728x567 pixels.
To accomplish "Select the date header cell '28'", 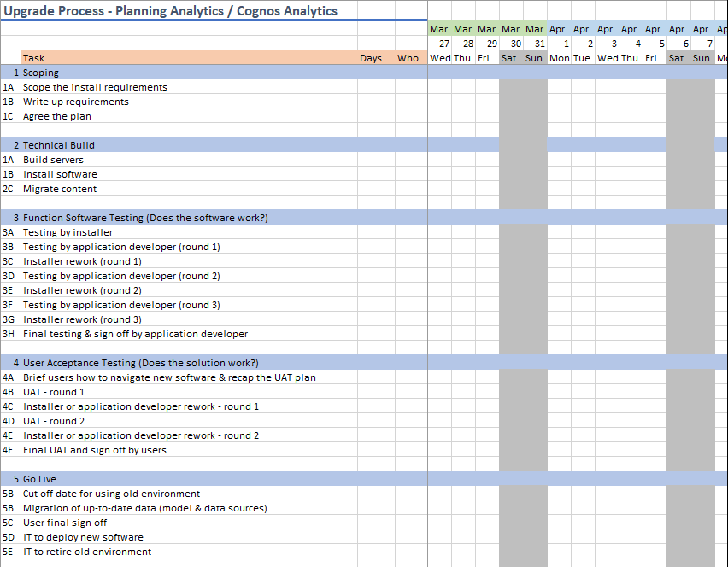I will coord(463,44).
